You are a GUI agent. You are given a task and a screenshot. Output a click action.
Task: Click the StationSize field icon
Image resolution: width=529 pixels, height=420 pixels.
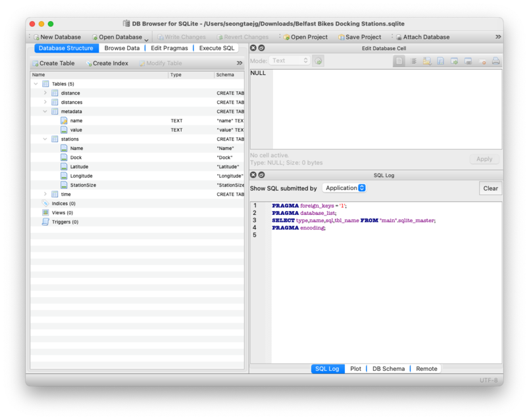[x=64, y=185]
